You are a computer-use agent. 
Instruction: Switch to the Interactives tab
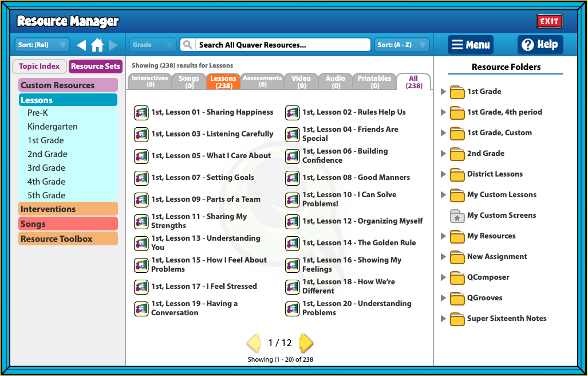(x=149, y=81)
